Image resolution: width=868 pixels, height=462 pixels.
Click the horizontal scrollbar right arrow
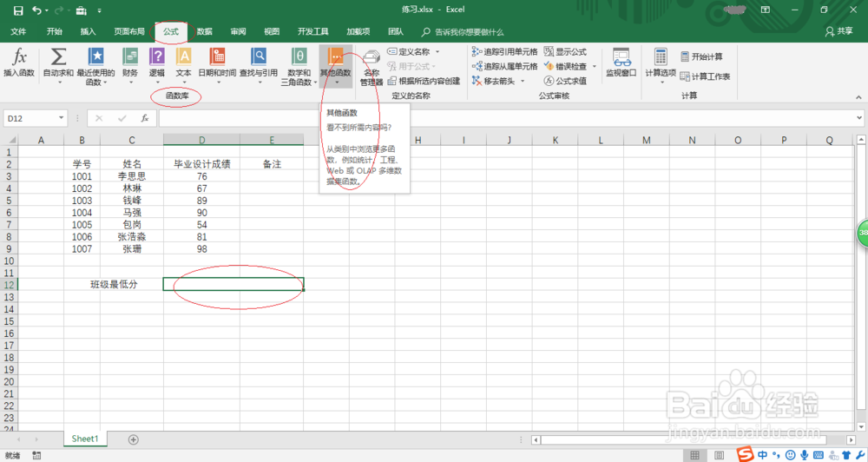tap(851, 439)
